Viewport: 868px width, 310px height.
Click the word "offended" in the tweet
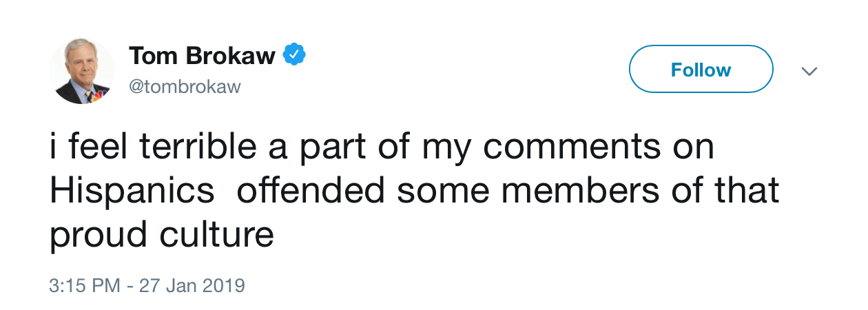point(310,191)
